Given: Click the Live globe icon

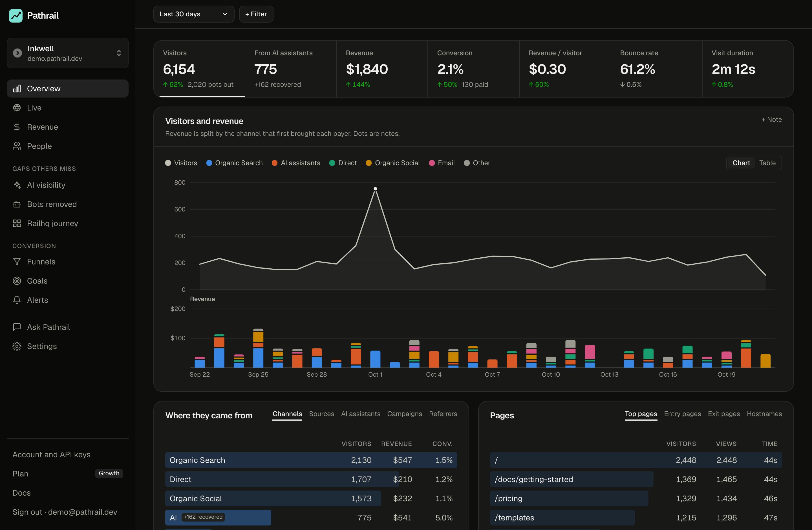Looking at the screenshot, I should click(17, 108).
